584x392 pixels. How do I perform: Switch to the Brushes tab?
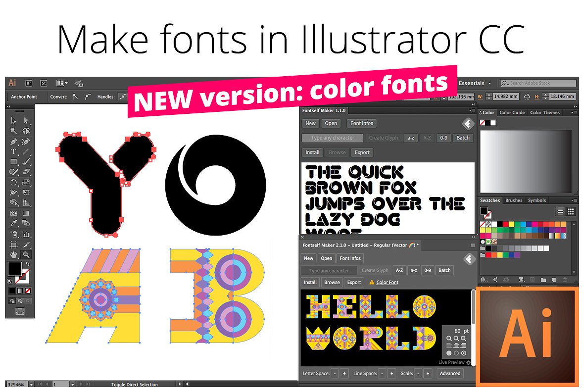pos(514,200)
